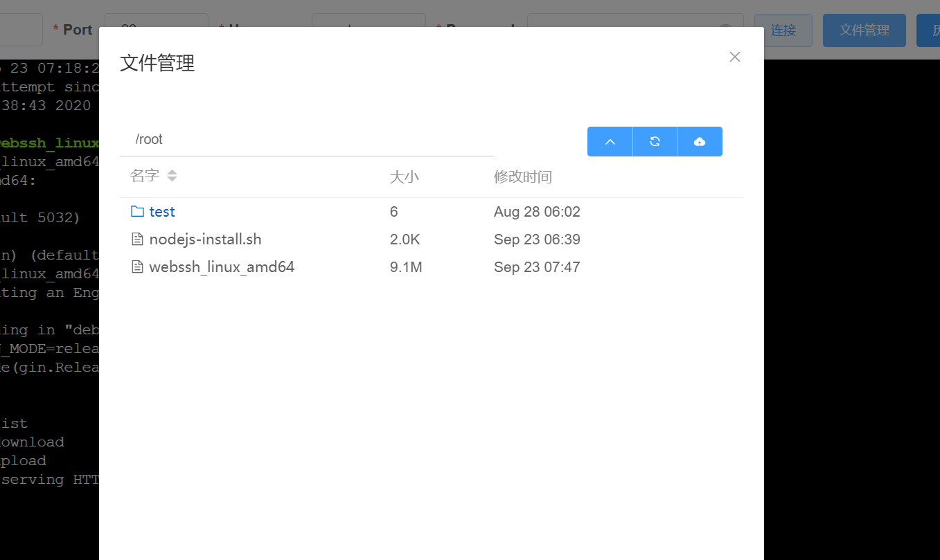Refresh the file list

tap(655, 141)
